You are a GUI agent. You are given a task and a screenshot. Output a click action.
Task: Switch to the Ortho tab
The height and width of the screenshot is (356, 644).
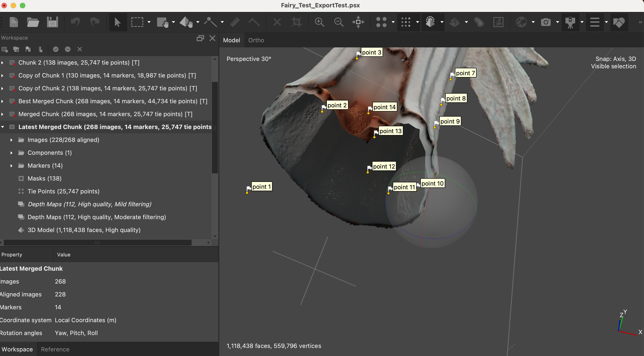point(256,40)
